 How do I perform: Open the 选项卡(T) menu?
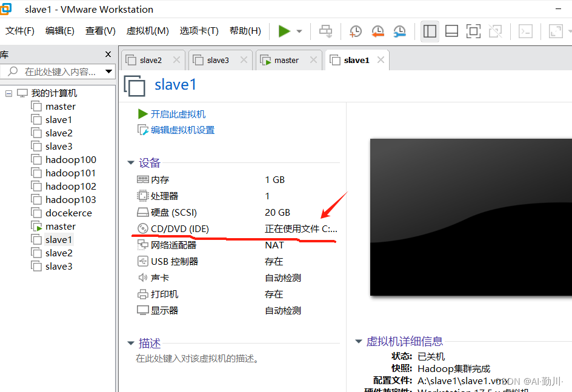tap(199, 31)
